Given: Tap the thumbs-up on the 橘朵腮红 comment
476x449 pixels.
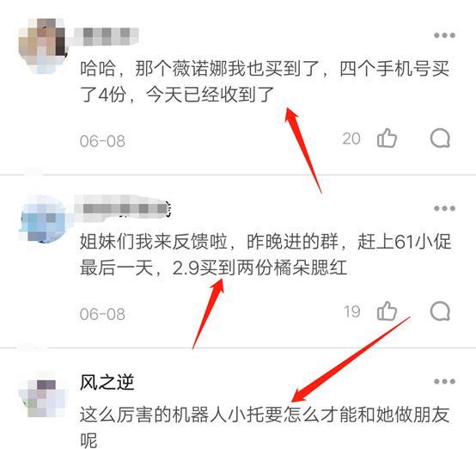Looking at the screenshot, I should pos(387,311).
